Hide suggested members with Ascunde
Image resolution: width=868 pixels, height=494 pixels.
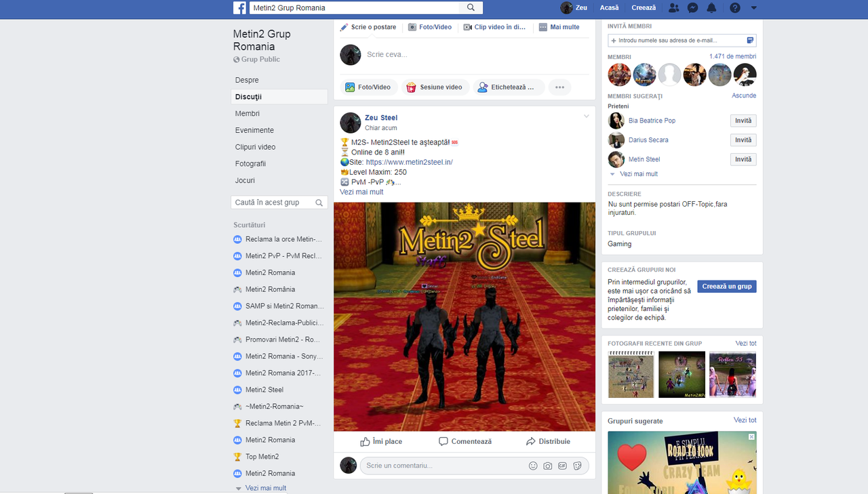pos(744,96)
